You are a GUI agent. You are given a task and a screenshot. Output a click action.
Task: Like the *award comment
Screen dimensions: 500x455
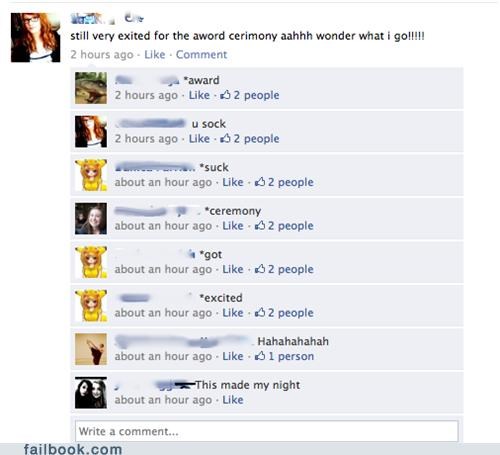[199, 95]
